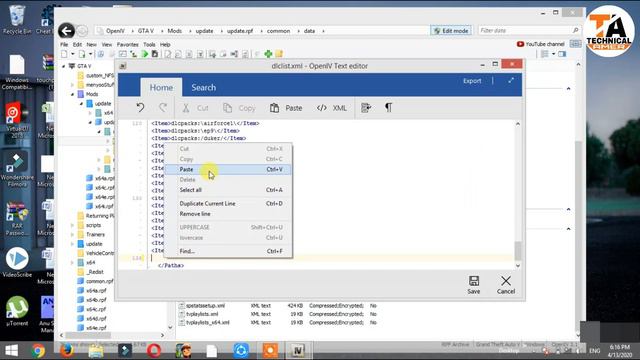Toggle OpenIV Edit mode button
640x360 pixels.
pyautogui.click(x=451, y=31)
